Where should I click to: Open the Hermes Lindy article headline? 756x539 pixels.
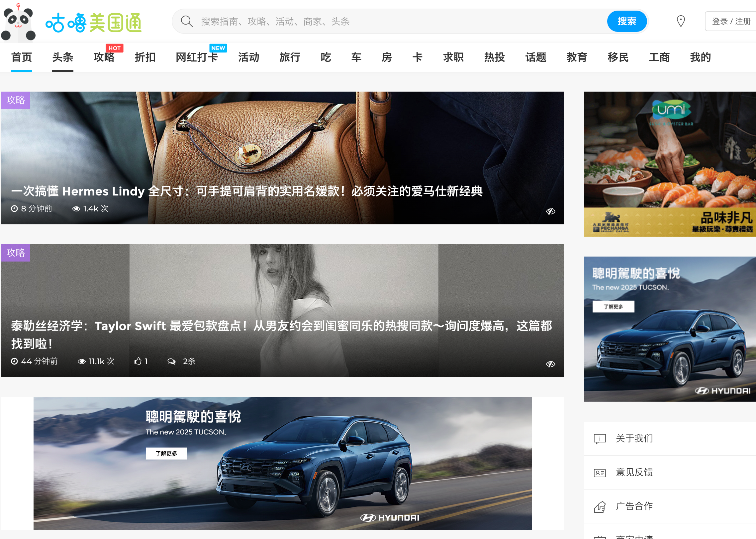[x=246, y=191]
